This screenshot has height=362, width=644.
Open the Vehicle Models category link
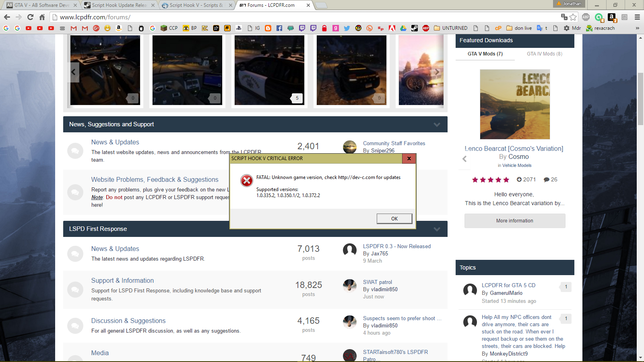point(517,165)
